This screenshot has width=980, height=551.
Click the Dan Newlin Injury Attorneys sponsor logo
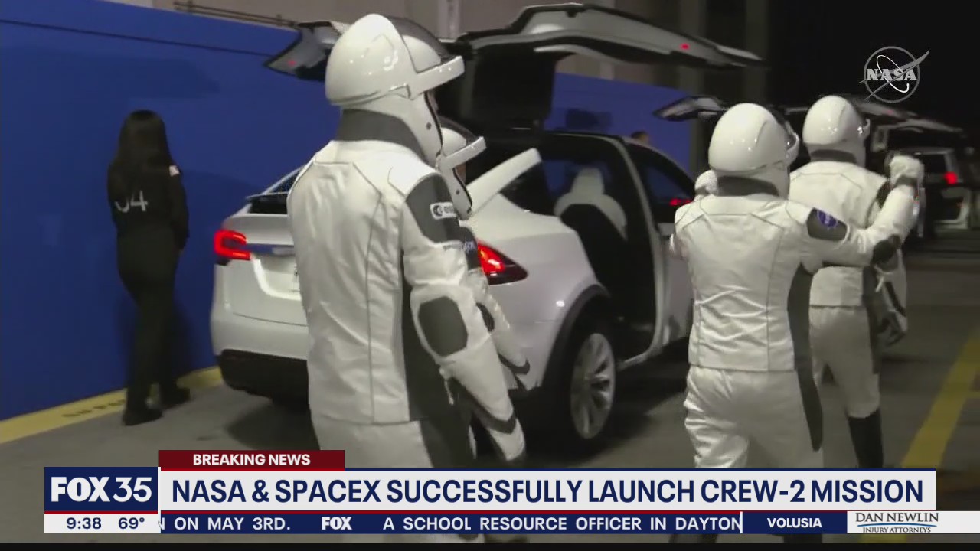(x=897, y=523)
